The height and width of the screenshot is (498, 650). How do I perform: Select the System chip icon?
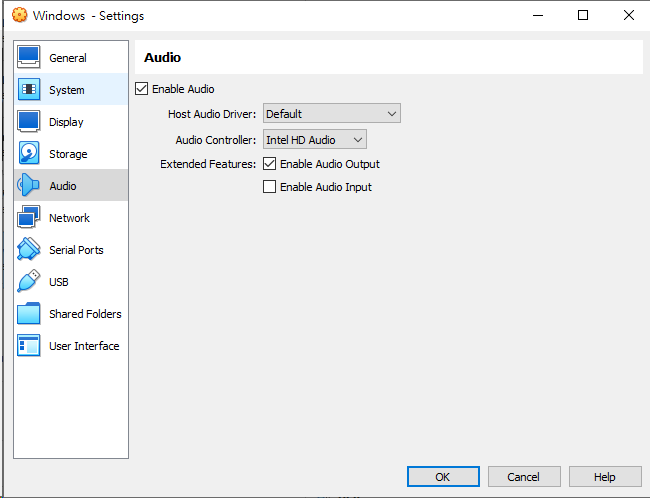click(x=29, y=90)
